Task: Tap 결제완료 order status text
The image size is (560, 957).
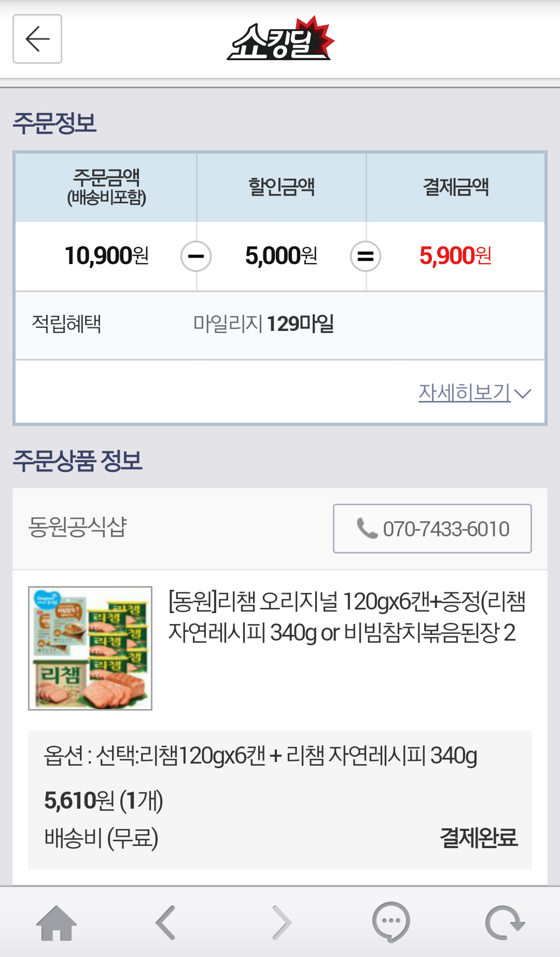Action: [x=479, y=838]
